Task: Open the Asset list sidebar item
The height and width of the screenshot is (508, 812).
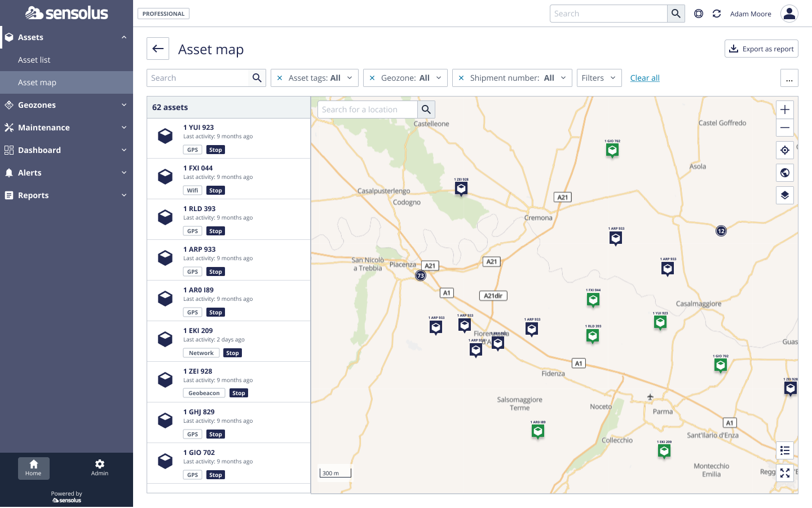Action: click(x=35, y=60)
